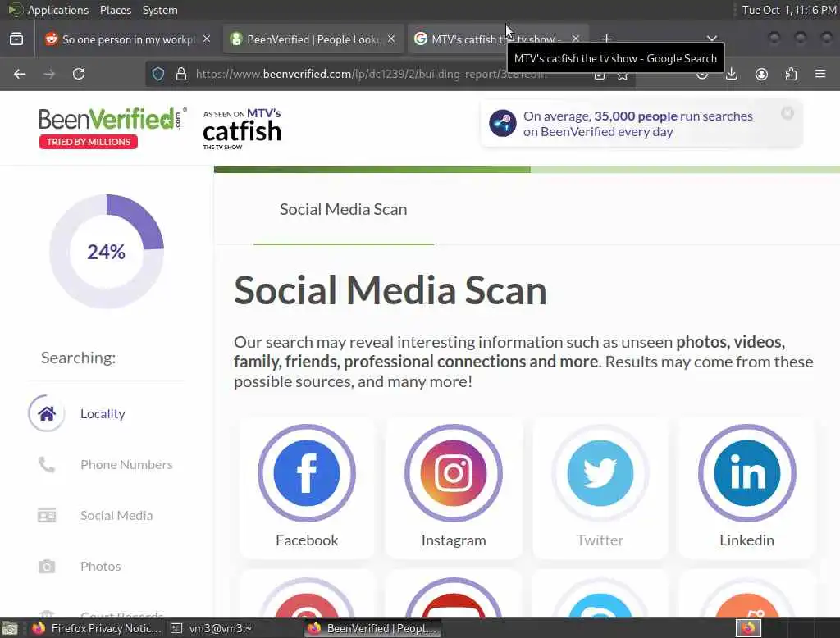This screenshot has width=840, height=638.
Task: Open the tracking protection shield icon
Action: pos(158,74)
